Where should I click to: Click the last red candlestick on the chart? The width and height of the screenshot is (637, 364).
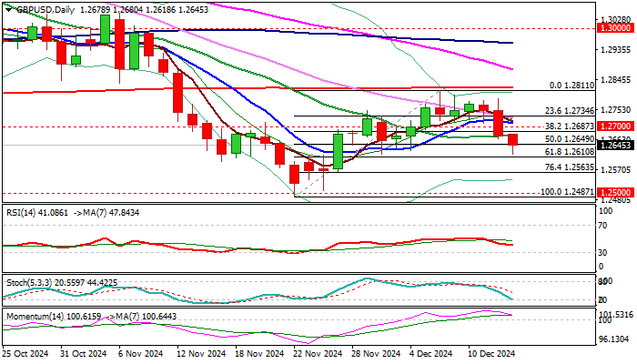(512, 139)
